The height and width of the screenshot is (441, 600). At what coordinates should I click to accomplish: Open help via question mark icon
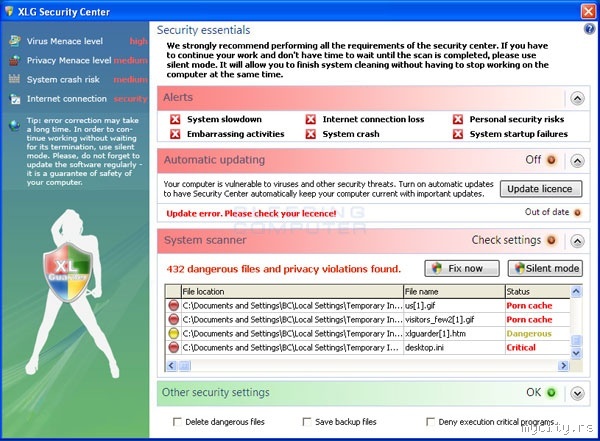(589, 29)
